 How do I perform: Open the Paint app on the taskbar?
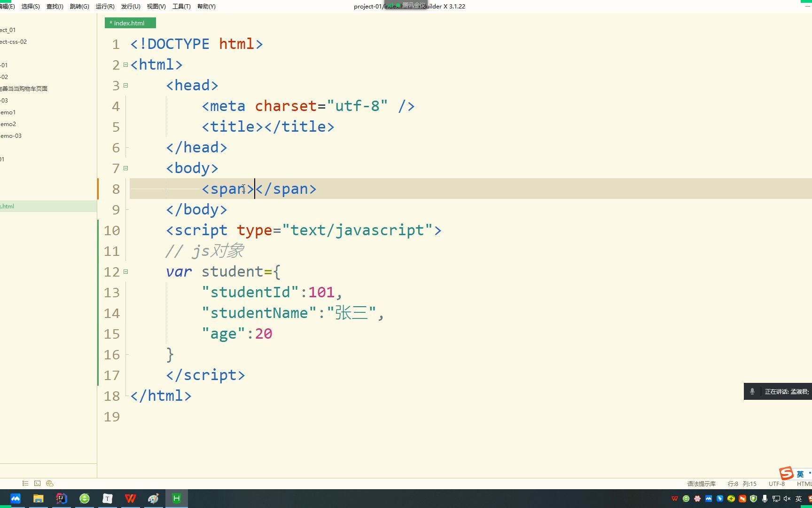[154, 499]
